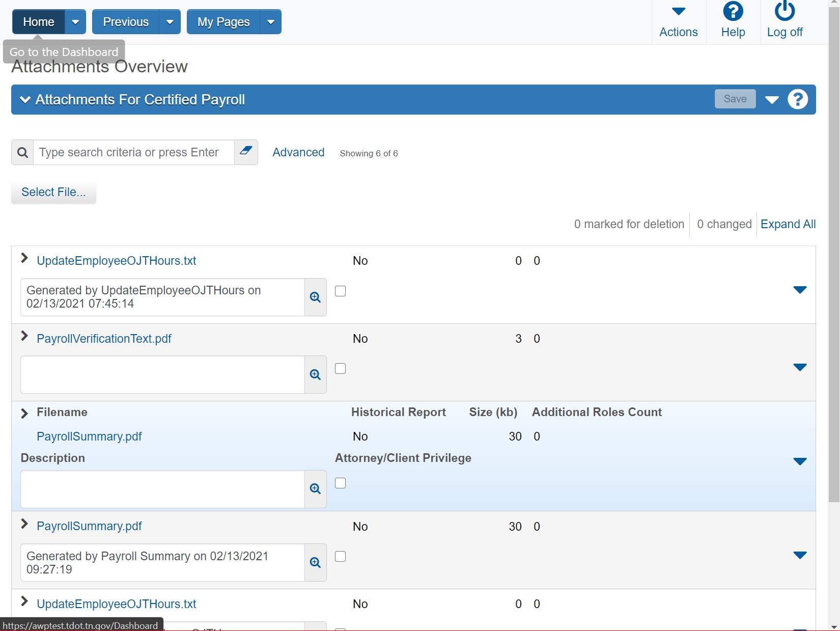Zoom description of PayrollVerificationText.pdf row
Screen dimensions: 840x631
[316, 374]
